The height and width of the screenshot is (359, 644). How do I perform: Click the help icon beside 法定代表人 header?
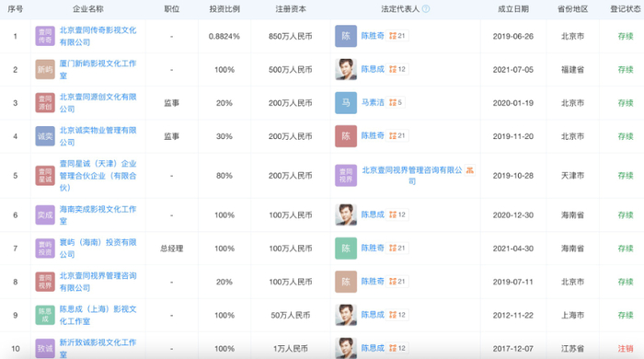tap(426, 8)
